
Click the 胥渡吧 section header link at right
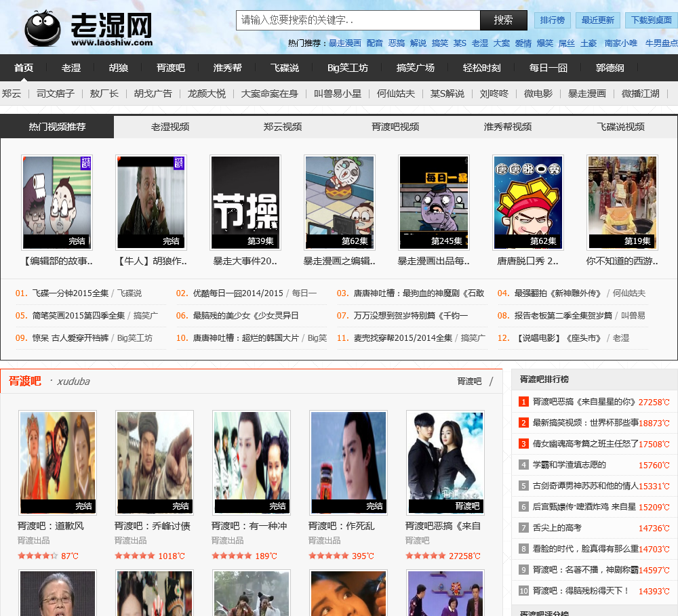[x=469, y=382]
